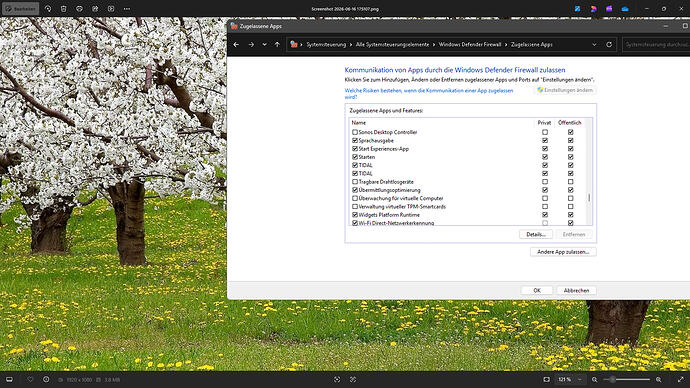Check Tragbare Drahtlosgeräte name checkbox

pos(355,182)
